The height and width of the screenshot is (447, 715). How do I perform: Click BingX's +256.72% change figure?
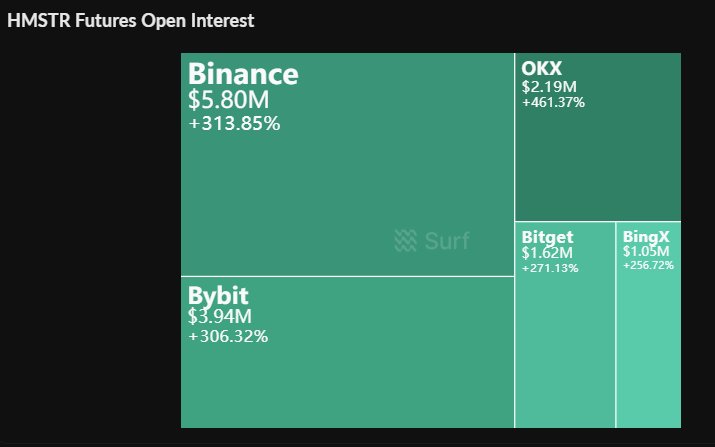coord(648,265)
